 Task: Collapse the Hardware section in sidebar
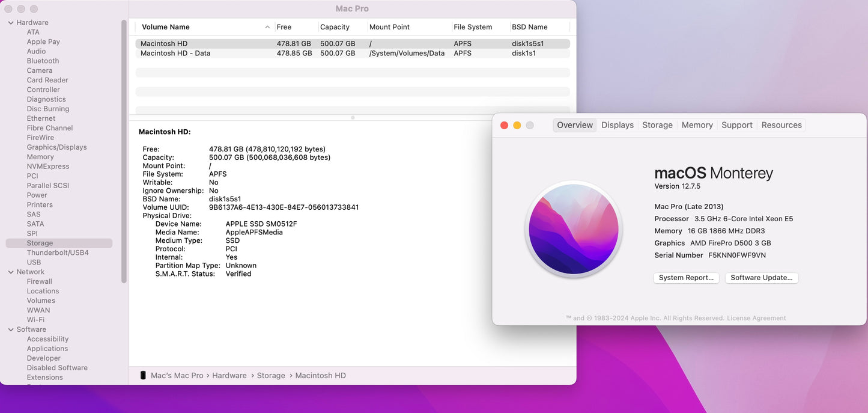tap(11, 23)
